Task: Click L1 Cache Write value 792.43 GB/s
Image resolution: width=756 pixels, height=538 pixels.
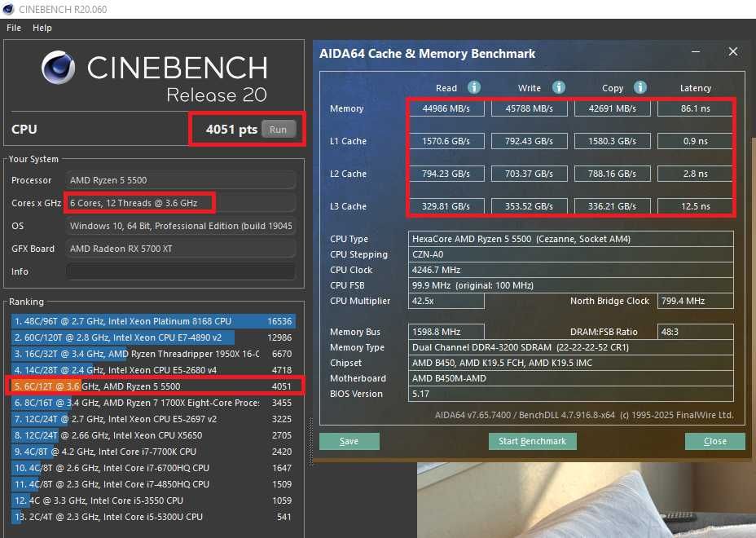Action: coord(529,141)
